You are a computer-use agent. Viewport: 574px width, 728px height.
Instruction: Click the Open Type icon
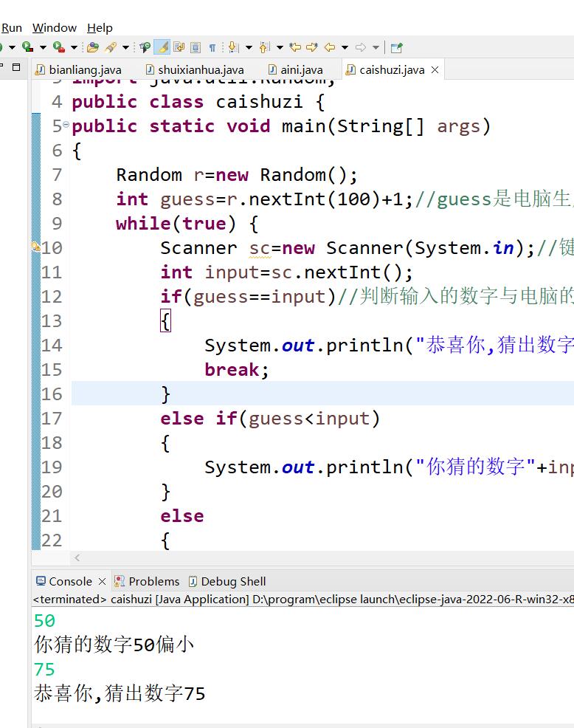point(93,47)
